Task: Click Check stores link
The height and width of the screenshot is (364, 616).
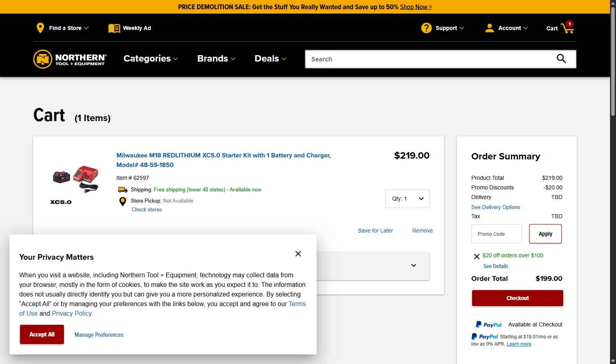Action: pos(147,209)
